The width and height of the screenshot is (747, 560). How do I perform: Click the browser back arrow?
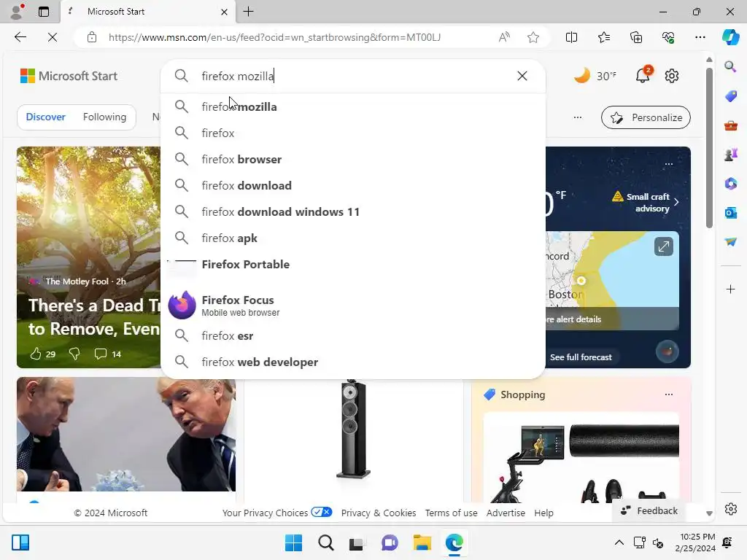pyautogui.click(x=20, y=37)
